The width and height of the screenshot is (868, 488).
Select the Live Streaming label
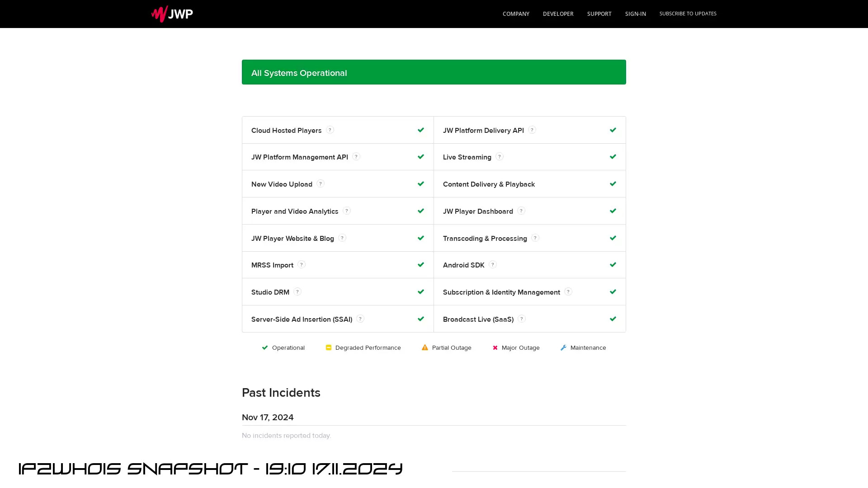tap(467, 157)
